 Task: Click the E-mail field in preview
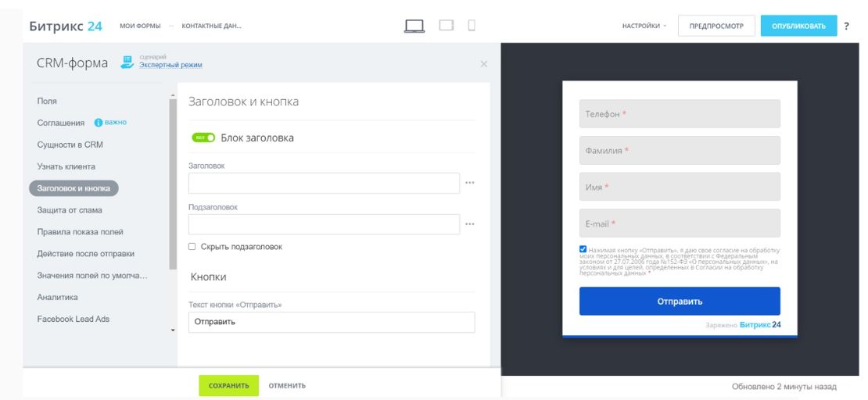680,223
